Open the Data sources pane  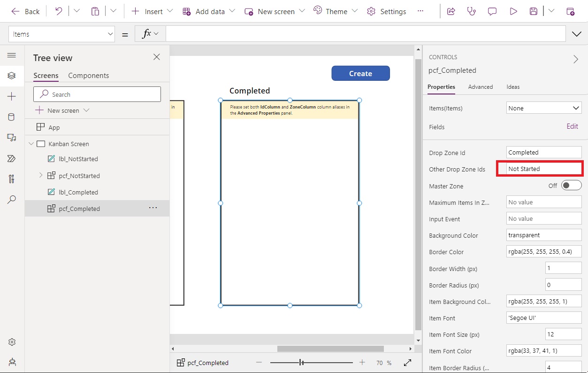coord(12,117)
